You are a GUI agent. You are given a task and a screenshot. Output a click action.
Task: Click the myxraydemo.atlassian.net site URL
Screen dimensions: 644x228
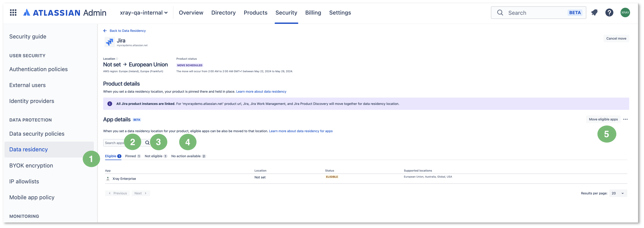coord(132,45)
